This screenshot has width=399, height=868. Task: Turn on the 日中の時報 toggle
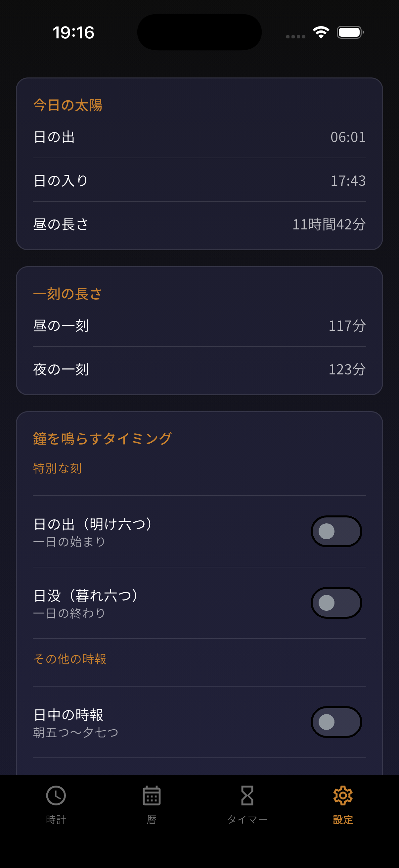pos(336,722)
